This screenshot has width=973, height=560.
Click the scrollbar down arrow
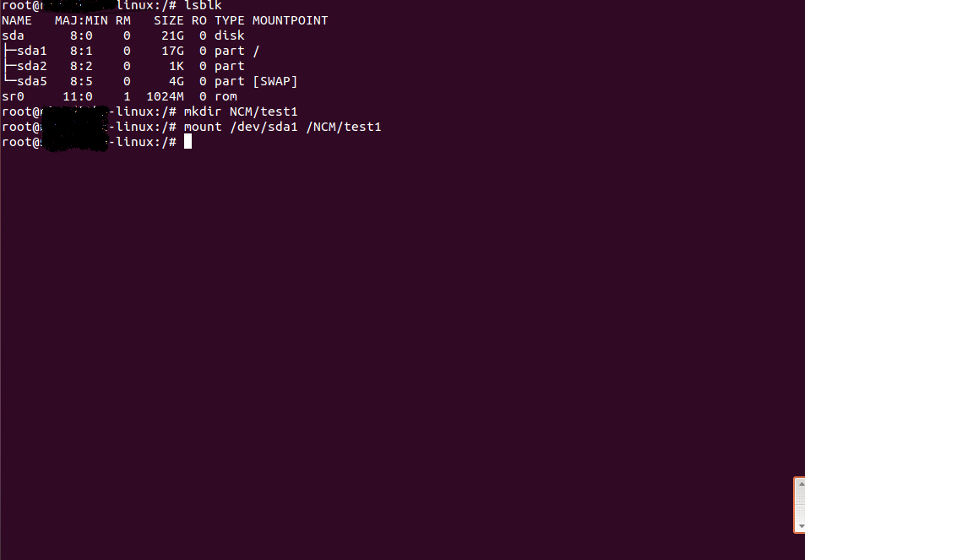coord(800,525)
